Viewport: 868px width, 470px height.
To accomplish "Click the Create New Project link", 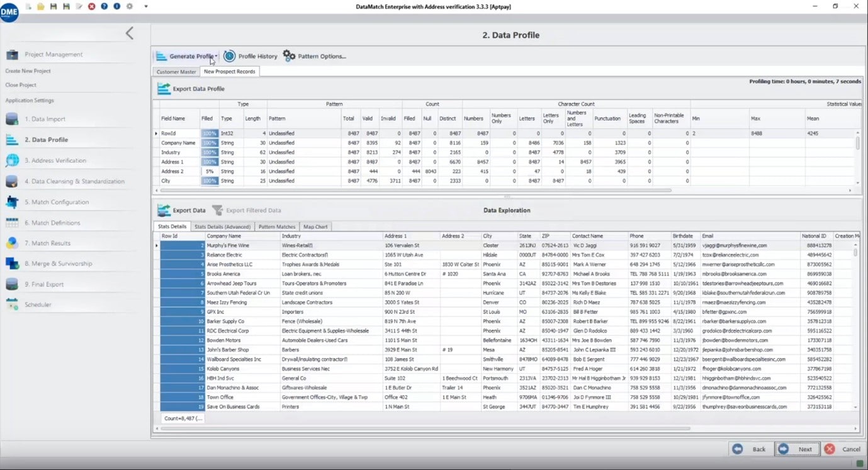I will (x=28, y=71).
